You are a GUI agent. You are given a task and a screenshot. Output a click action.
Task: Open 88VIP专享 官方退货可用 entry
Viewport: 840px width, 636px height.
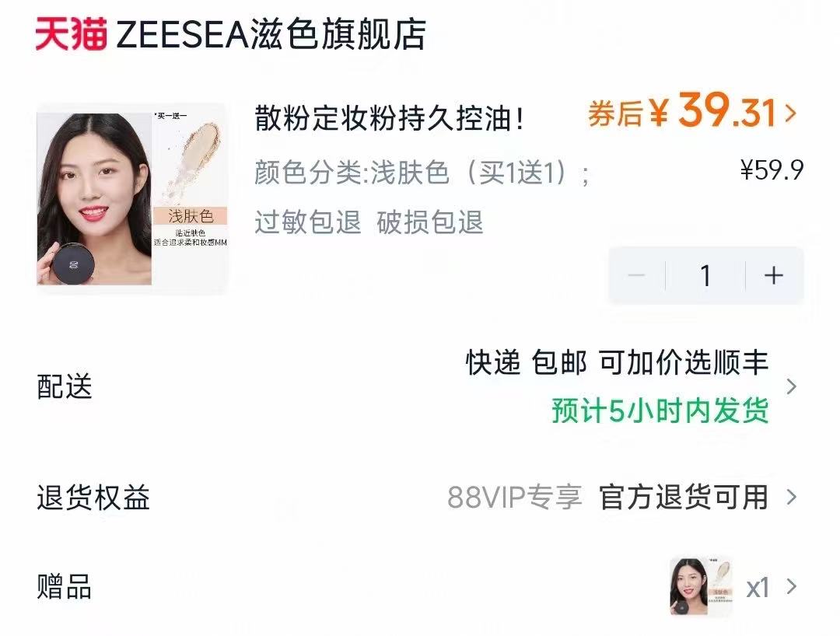(608, 498)
